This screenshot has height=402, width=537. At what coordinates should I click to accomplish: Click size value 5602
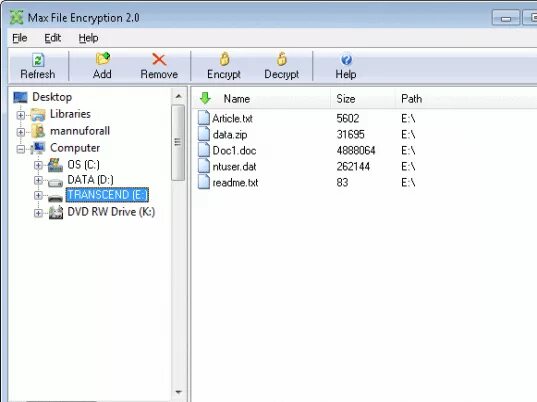pos(348,118)
